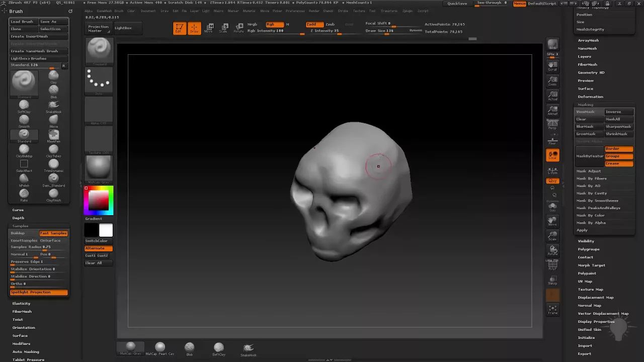The height and width of the screenshot is (362, 644).
Task: Select the Smooth brush
Action: point(24,121)
